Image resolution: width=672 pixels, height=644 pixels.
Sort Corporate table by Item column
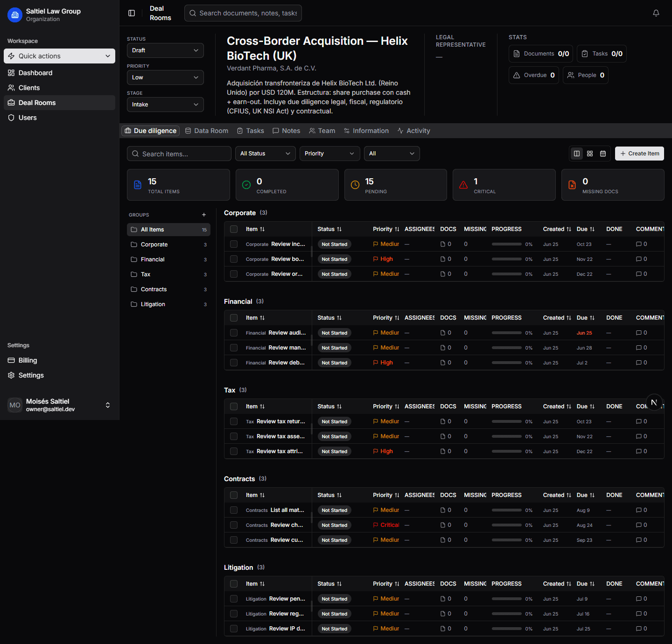coord(255,229)
